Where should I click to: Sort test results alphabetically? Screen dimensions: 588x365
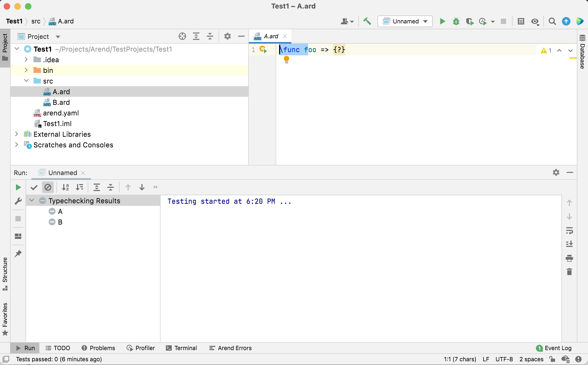pyautogui.click(x=65, y=187)
